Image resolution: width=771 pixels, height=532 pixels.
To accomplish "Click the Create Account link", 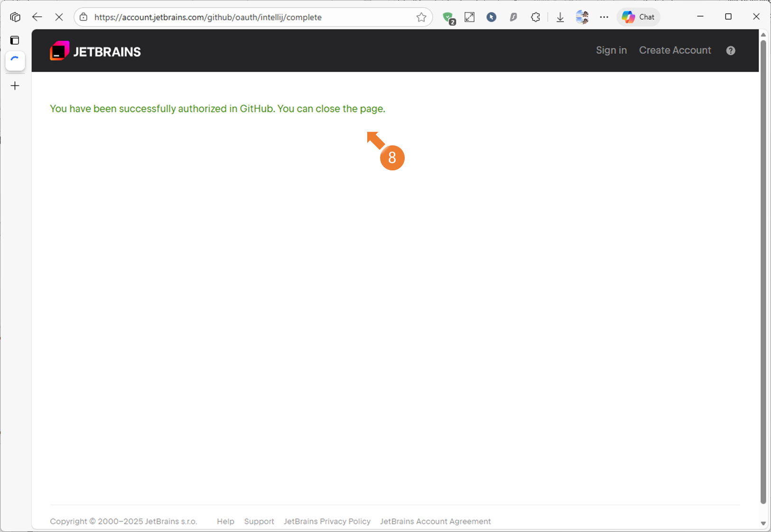I will (x=675, y=50).
